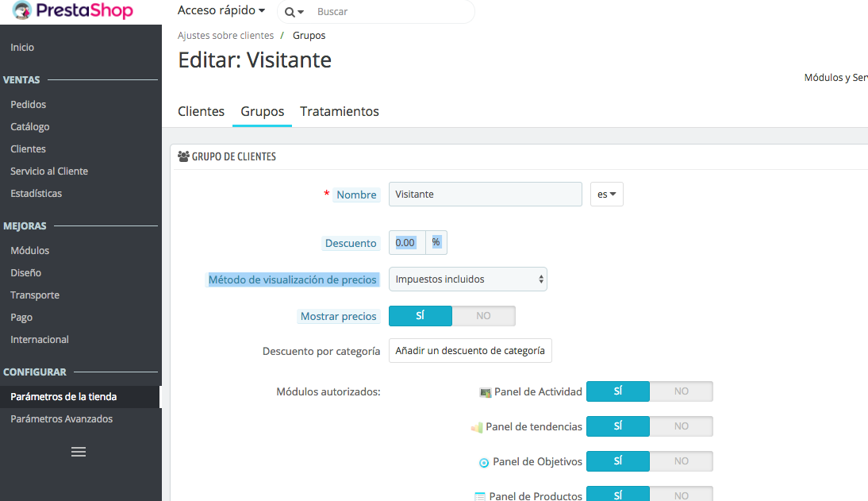Click the Editar: Visitante page title
The image size is (868, 501).
[255, 60]
